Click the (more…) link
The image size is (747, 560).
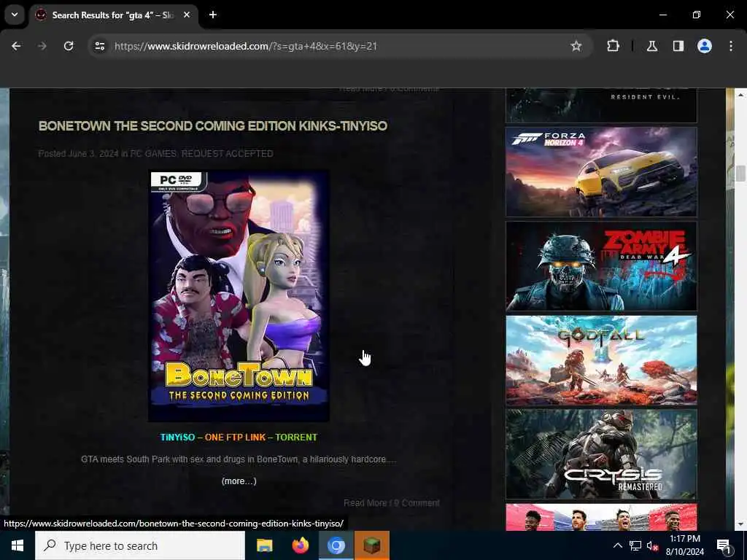(239, 481)
